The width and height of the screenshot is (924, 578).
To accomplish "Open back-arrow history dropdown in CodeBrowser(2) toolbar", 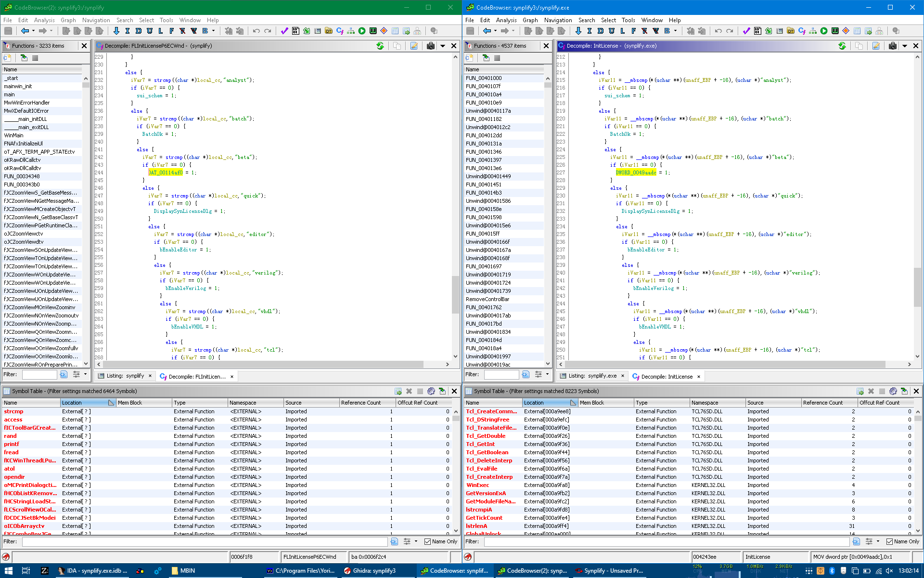I will point(33,31).
